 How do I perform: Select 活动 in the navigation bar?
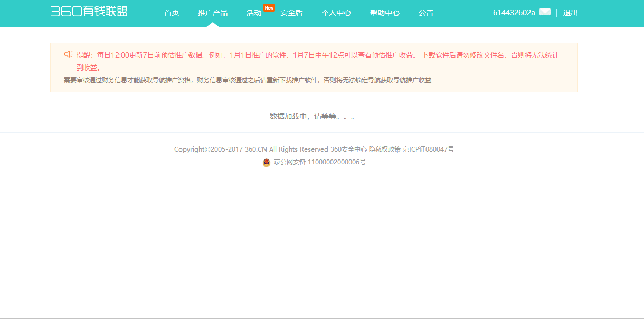[254, 13]
